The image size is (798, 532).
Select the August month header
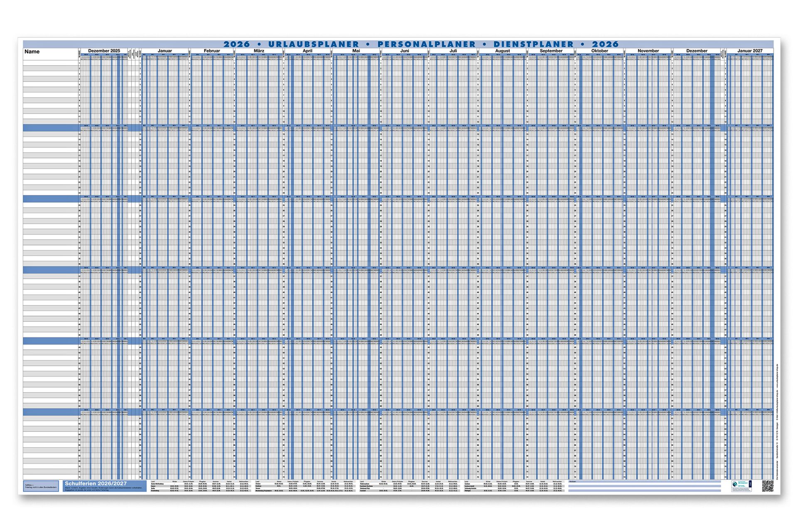tap(502, 51)
